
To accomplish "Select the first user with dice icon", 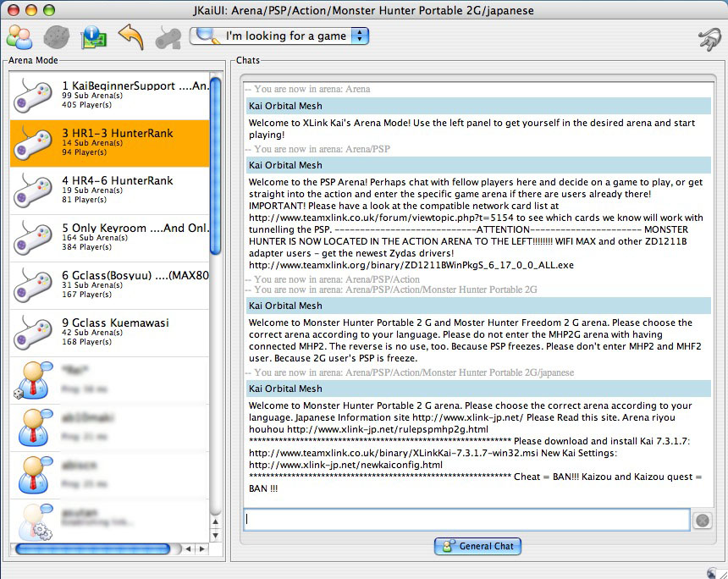I will click(110, 380).
